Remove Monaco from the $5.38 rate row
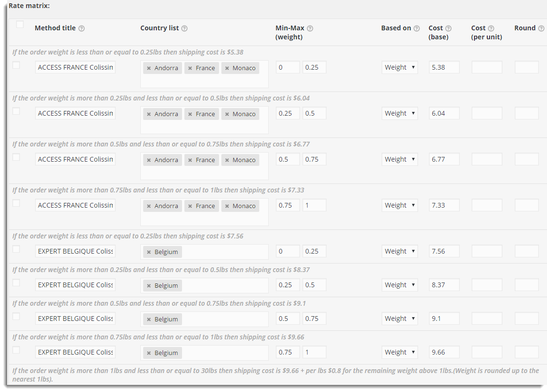 (x=227, y=68)
